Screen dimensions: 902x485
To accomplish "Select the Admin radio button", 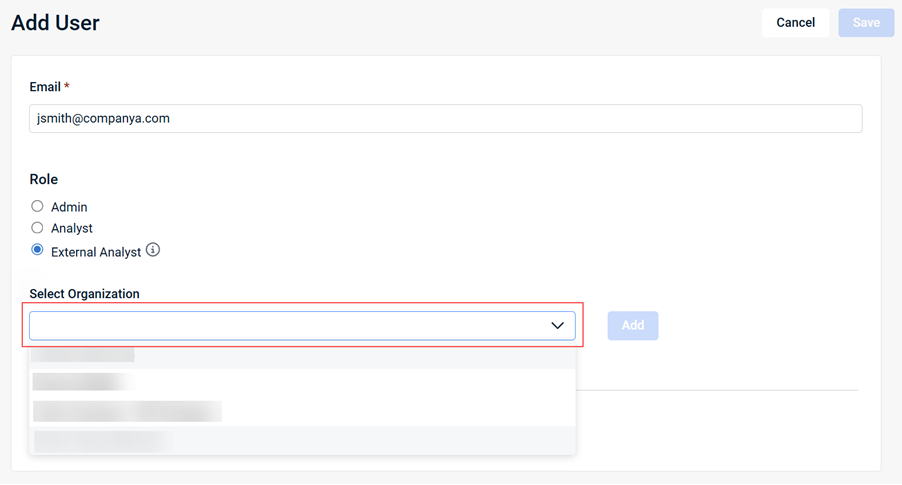I will coord(37,206).
